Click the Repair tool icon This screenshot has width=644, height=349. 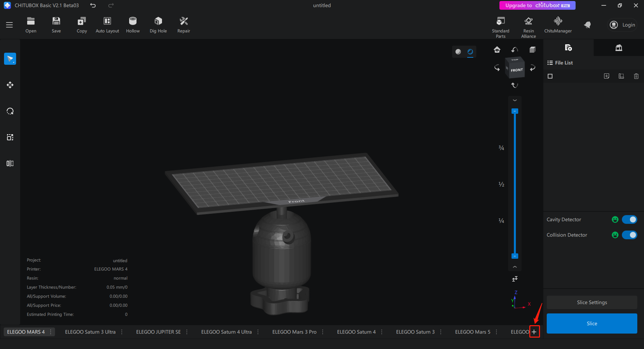pyautogui.click(x=183, y=21)
